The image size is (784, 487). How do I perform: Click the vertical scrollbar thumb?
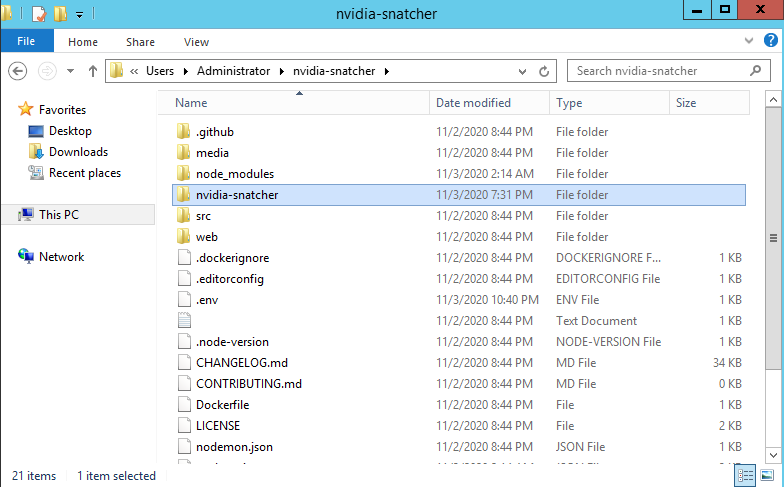click(773, 238)
